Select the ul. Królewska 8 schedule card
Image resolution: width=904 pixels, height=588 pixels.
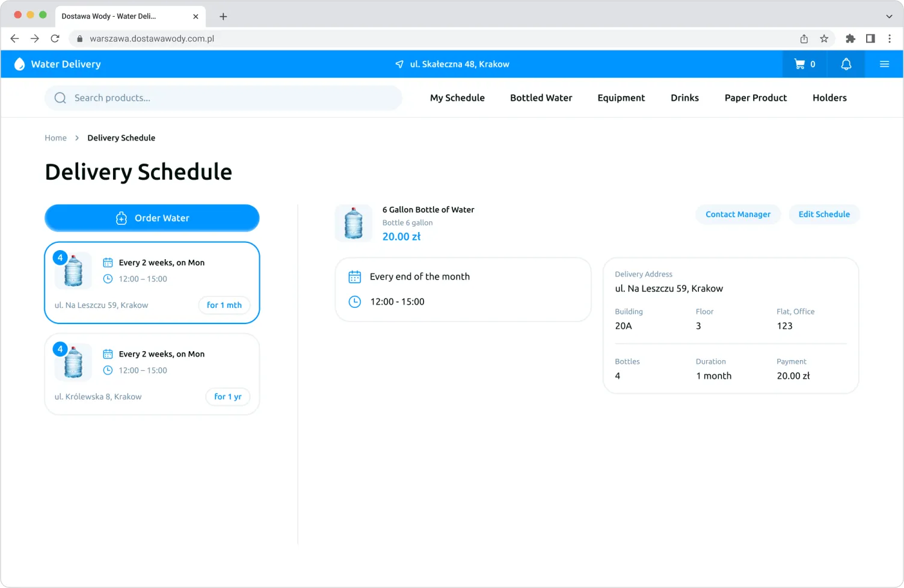[152, 375]
